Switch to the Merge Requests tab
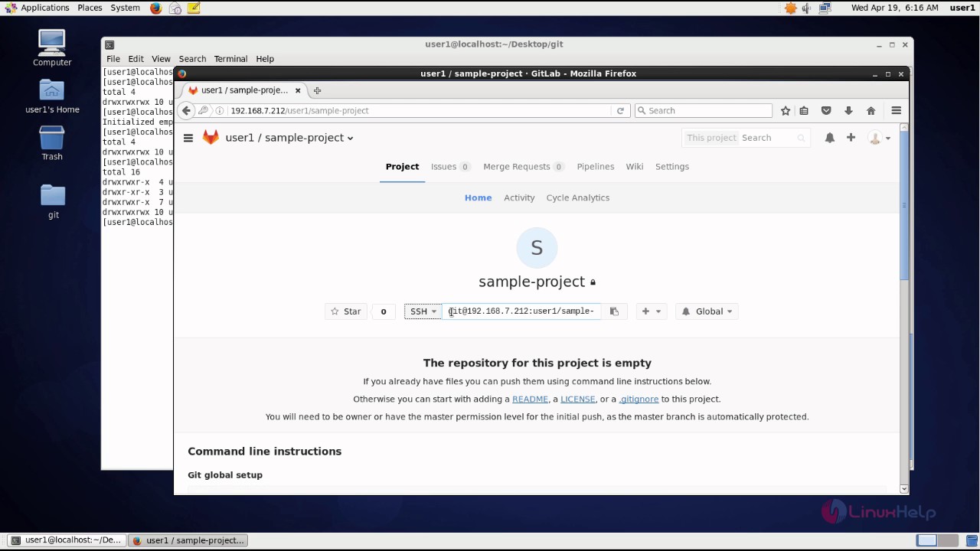Screen dimensions: 980x551 pos(524,167)
